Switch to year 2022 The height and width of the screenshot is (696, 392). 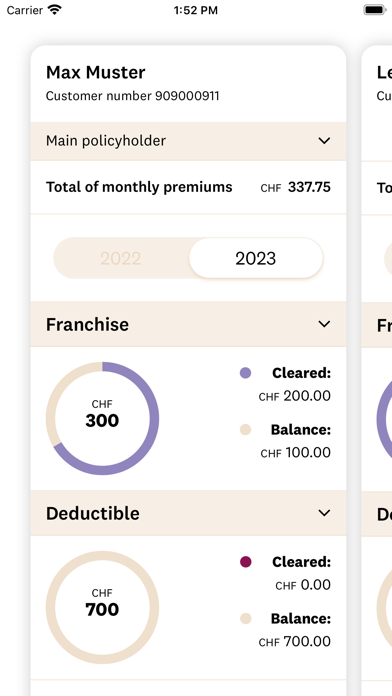121,258
